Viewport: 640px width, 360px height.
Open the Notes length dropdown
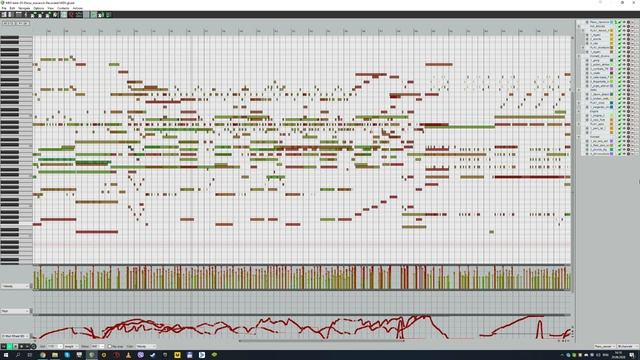tap(98, 347)
